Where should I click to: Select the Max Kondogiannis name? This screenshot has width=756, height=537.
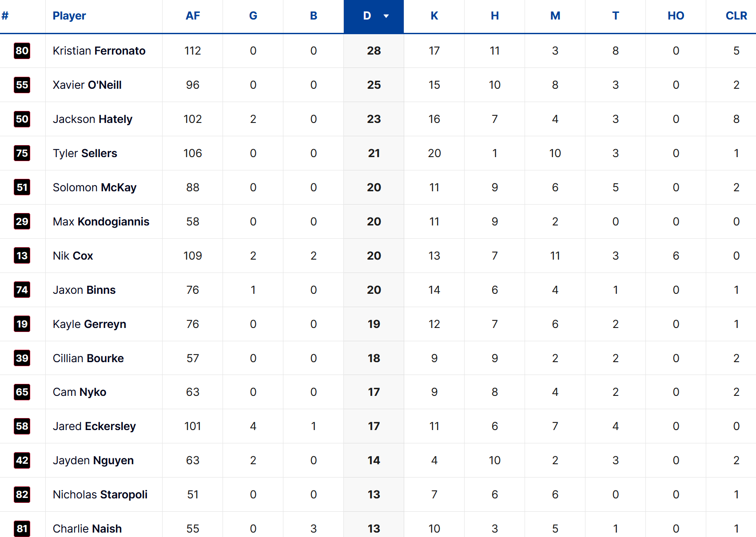[101, 221]
